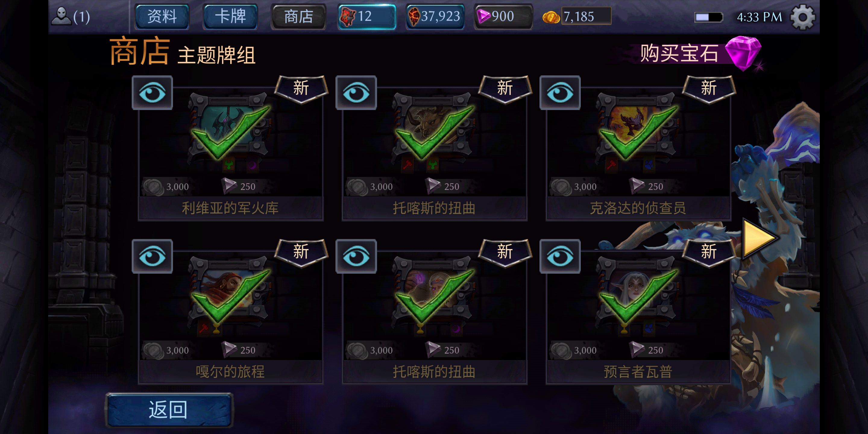Preview 克洛达的侦查员 deck with eye icon
The image size is (868, 434).
(560, 93)
